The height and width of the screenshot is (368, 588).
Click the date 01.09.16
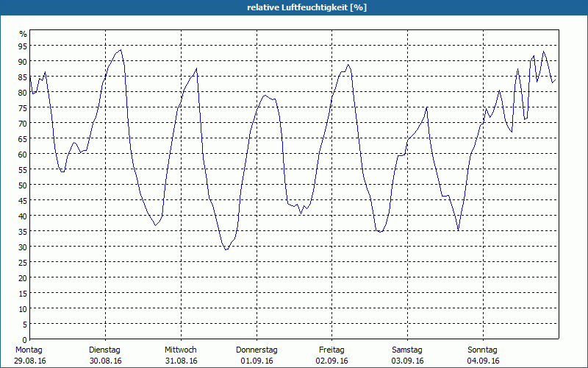[257, 361]
